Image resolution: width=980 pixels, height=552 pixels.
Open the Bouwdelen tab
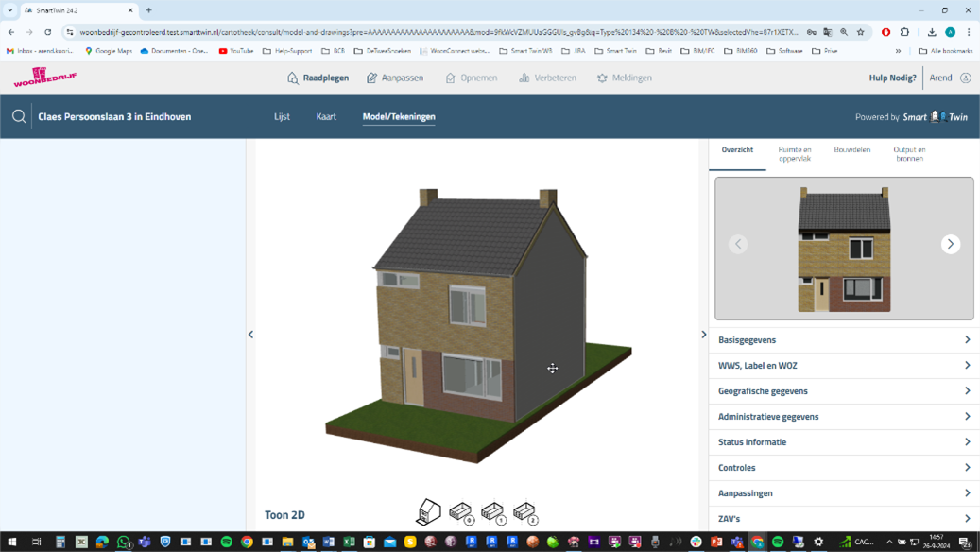(x=851, y=150)
